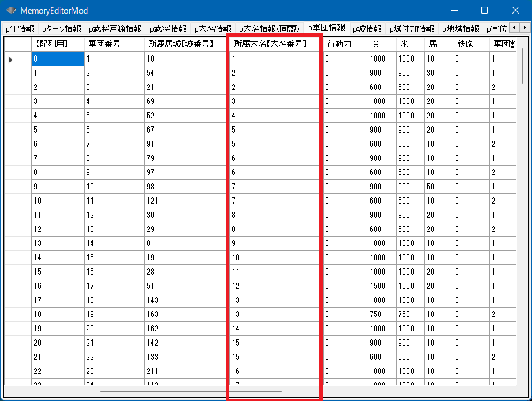Viewport: 532px width, 401px height.
Task: Switch to the p城情報 tab
Action: [367, 29]
